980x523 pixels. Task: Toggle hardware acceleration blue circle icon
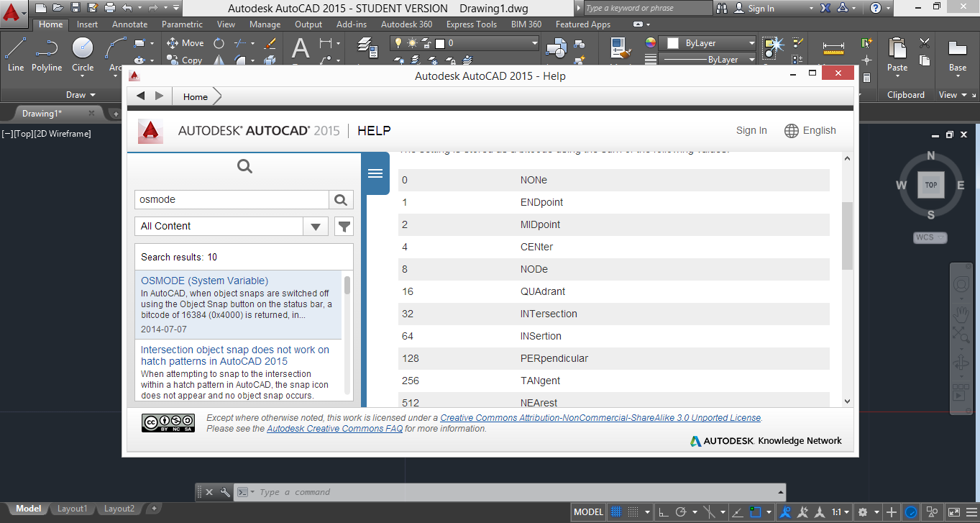(x=911, y=512)
